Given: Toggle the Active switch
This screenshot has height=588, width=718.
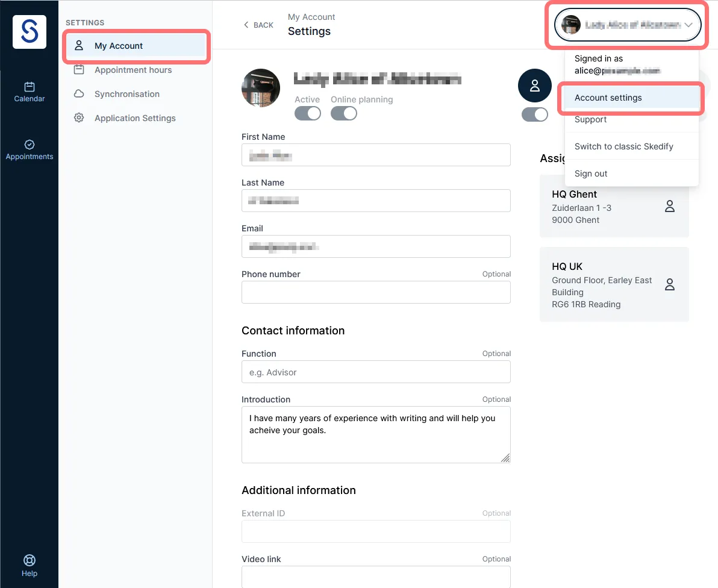Looking at the screenshot, I should click(307, 113).
